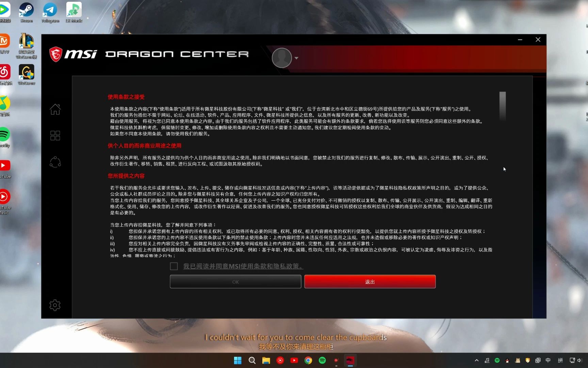The image size is (588, 368).
Task: Open the Live Update circular icon in sidebar
Action: click(55, 162)
